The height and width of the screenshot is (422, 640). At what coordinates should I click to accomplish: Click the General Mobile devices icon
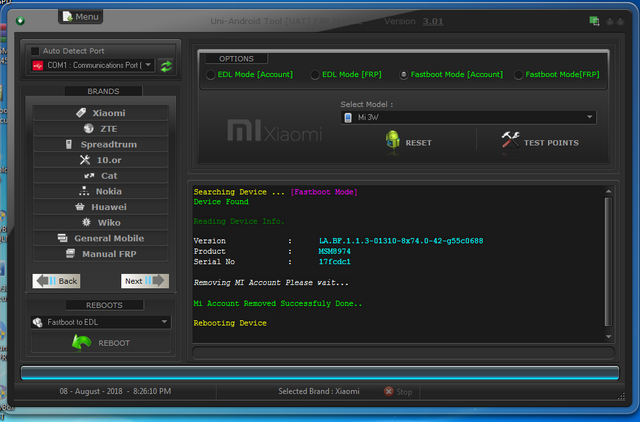coord(62,238)
